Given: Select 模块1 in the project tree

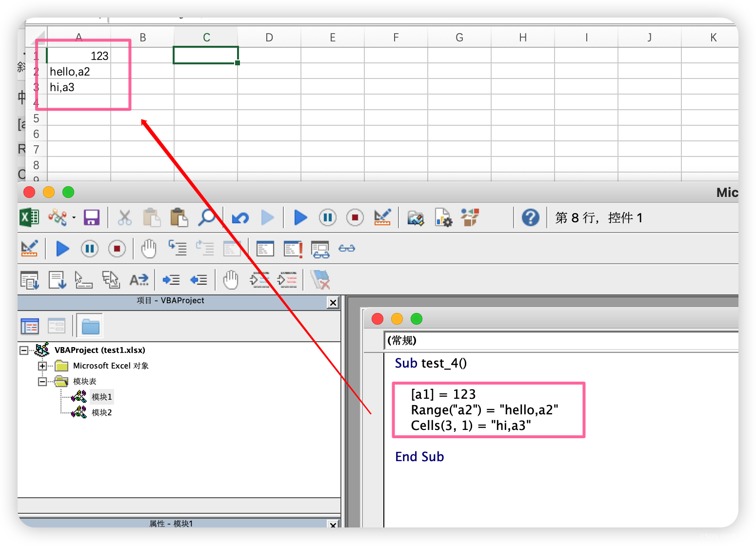Looking at the screenshot, I should point(102,397).
